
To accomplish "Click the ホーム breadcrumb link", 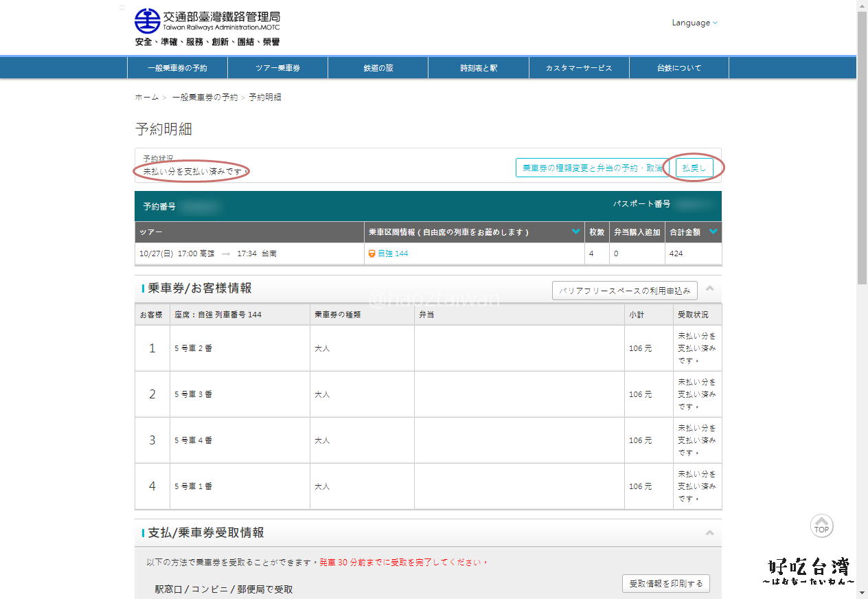I will (x=146, y=98).
